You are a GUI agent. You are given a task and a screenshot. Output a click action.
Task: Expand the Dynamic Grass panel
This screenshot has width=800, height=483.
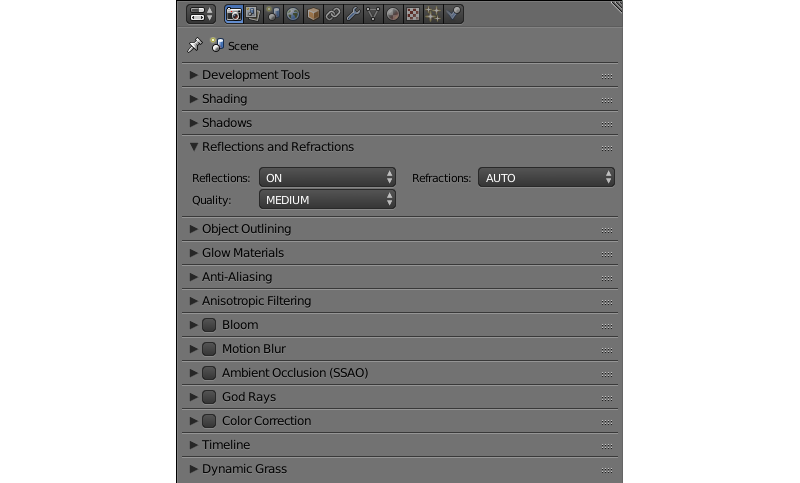click(x=193, y=468)
